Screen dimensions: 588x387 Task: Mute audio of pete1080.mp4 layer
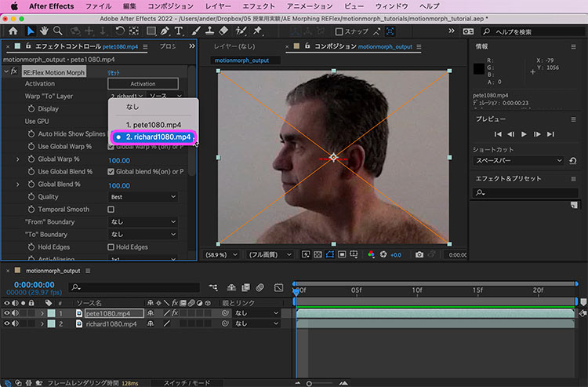tap(16, 313)
